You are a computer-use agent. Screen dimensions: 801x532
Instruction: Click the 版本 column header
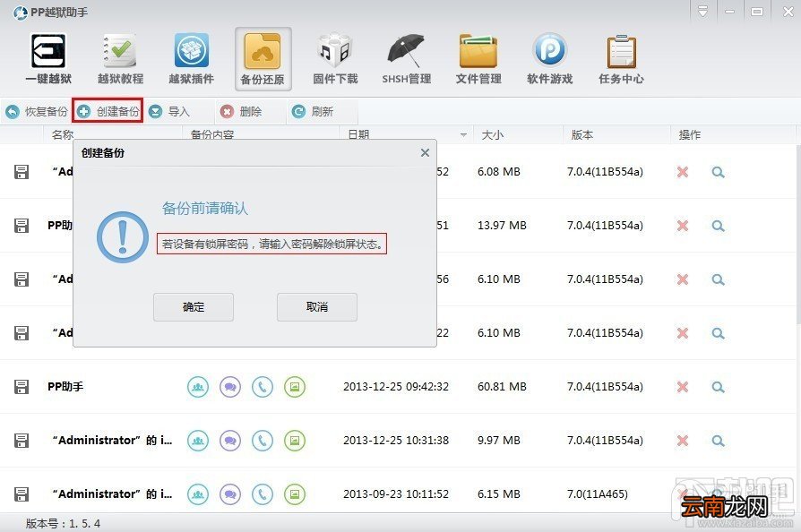click(581, 134)
